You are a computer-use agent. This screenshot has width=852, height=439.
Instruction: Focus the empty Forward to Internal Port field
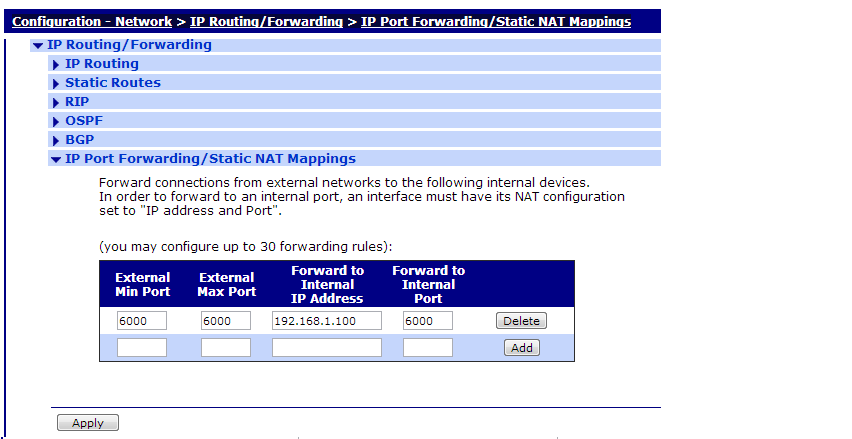tap(428, 348)
